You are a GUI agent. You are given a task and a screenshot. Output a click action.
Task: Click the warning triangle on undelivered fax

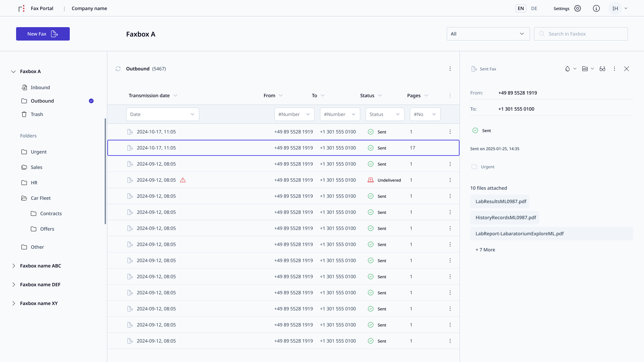183,180
